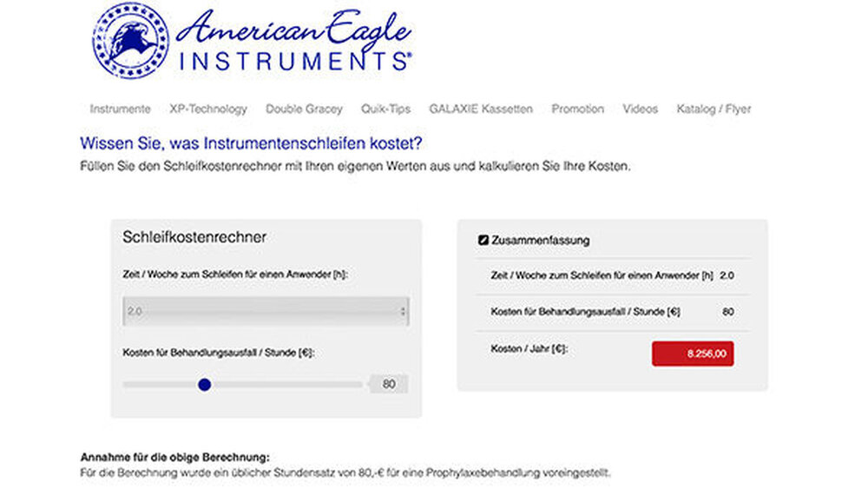This screenshot has width=868, height=489.
Task: Click the summary Behandlungsausfall value 80
Action: click(727, 311)
